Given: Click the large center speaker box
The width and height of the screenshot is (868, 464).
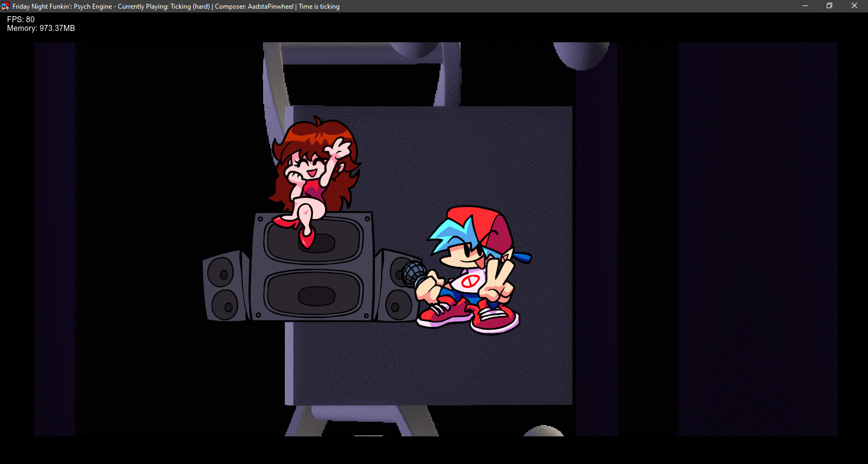Looking at the screenshot, I should 312,266.
